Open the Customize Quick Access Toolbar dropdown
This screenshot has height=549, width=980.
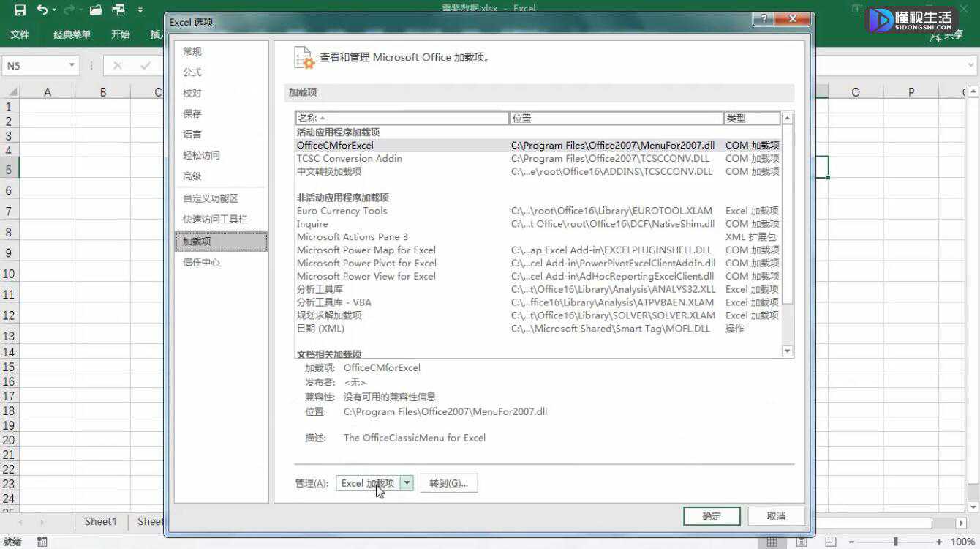tap(140, 11)
